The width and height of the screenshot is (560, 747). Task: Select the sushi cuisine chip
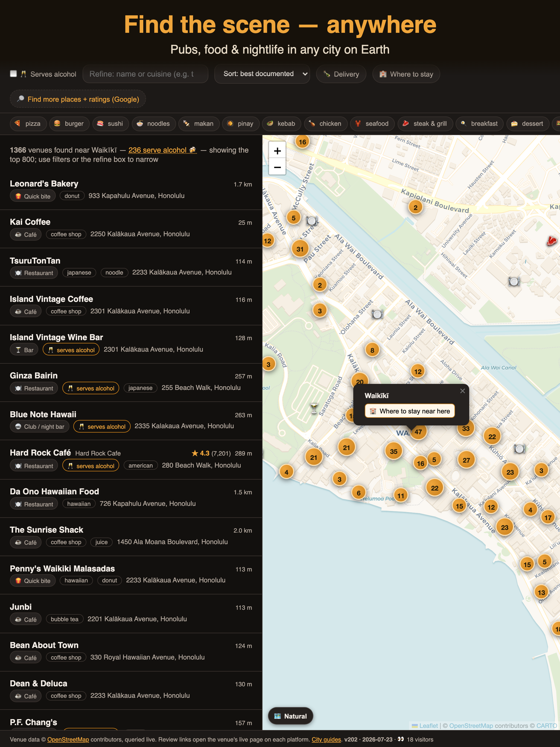pos(110,124)
